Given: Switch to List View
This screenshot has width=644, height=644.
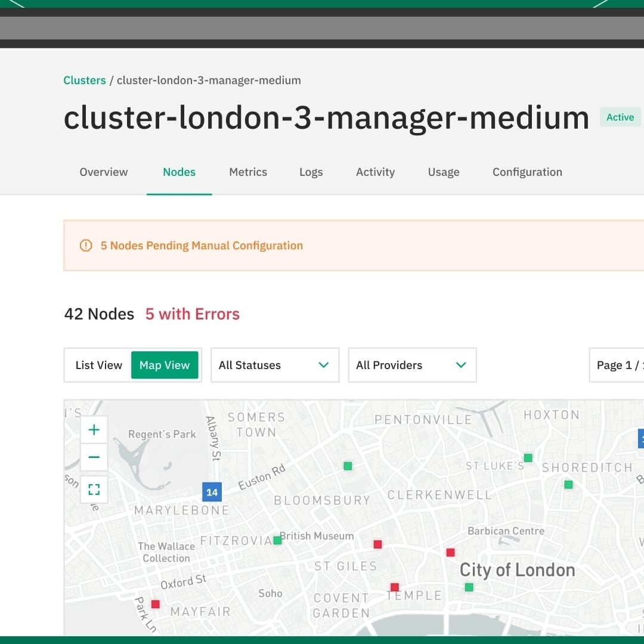Looking at the screenshot, I should tap(98, 365).
